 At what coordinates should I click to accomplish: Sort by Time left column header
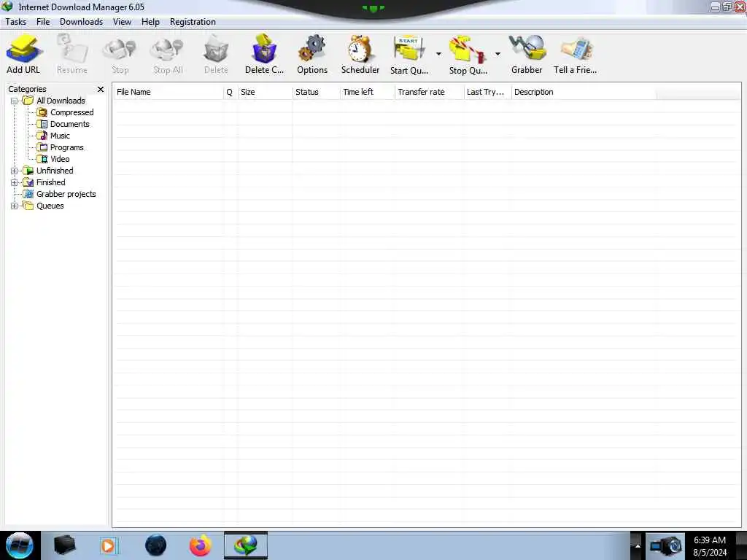(368, 92)
